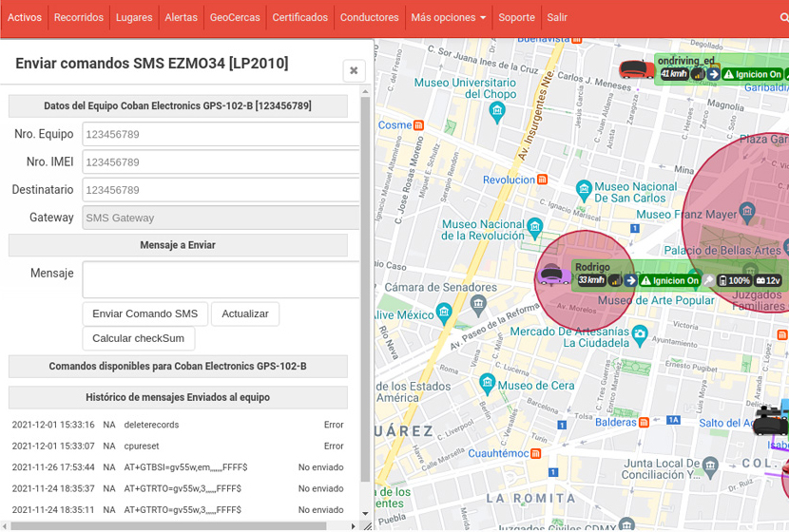Click the black locomotive vehicle marker
Viewport: 789px width, 532px height.
pos(770,420)
